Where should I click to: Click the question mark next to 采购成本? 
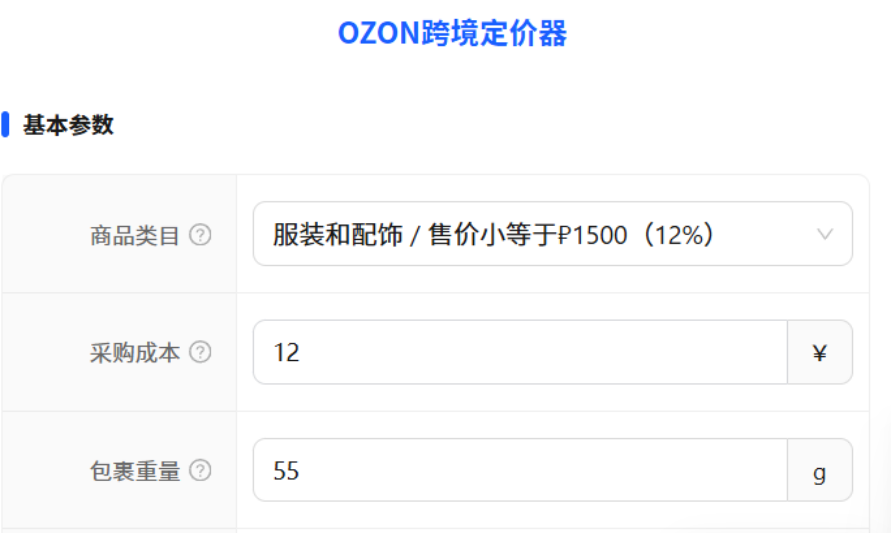tap(200, 352)
